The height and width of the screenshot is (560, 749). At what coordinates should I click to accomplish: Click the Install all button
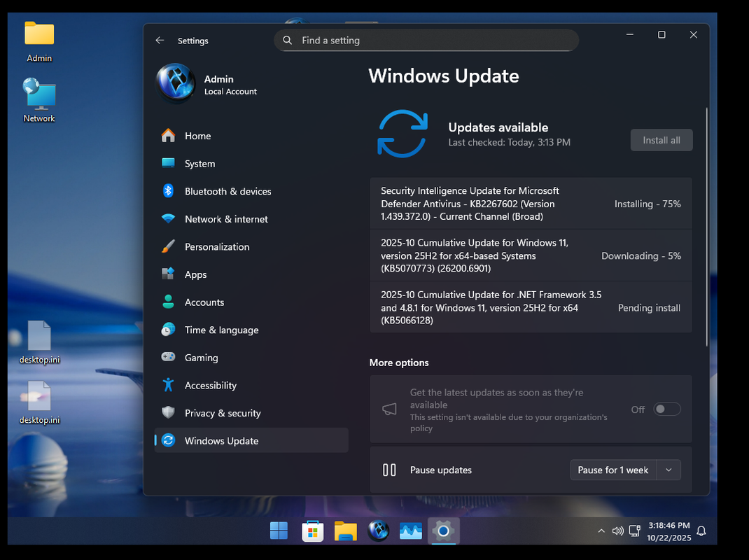coord(661,141)
